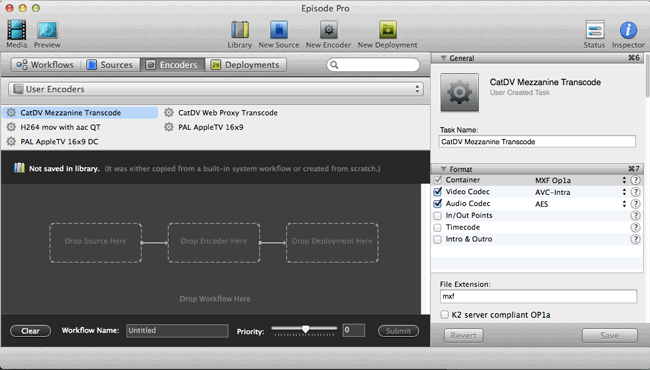This screenshot has width=650, height=370.
Task: Enable the Timecode checkbox
Action: point(437,227)
